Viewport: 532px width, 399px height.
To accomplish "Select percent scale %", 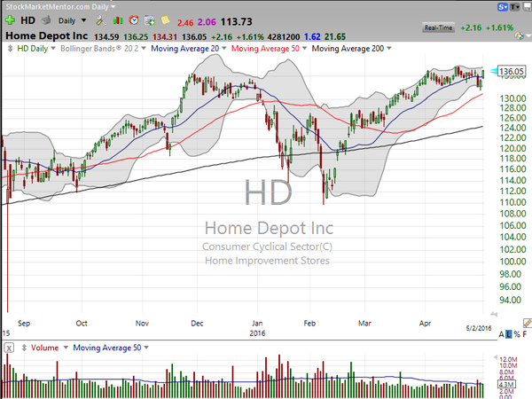I will click(517, 334).
